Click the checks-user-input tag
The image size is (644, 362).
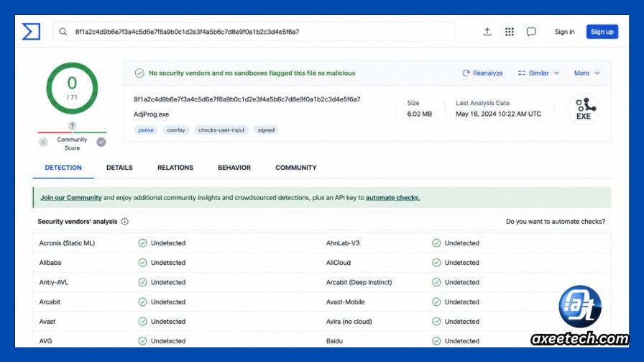tap(221, 130)
